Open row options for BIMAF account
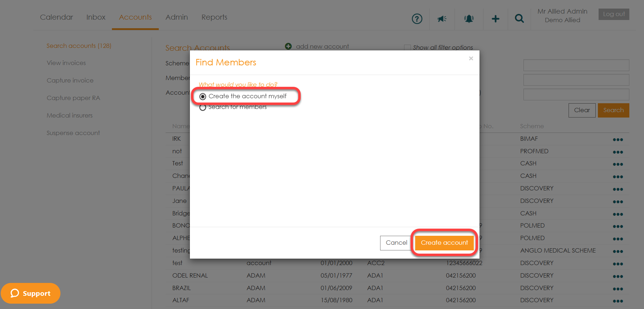The width and height of the screenshot is (644, 309). (x=618, y=140)
